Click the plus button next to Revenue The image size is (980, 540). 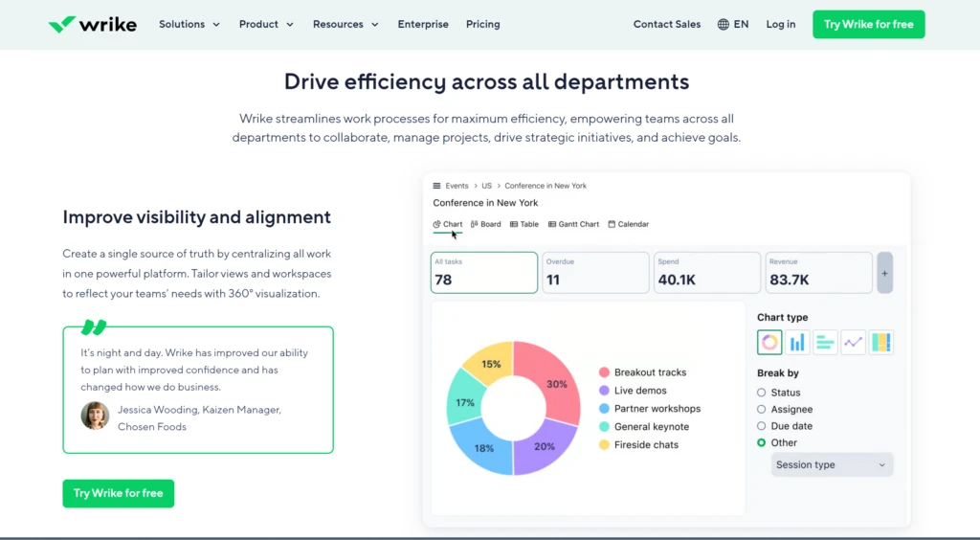[x=884, y=273]
